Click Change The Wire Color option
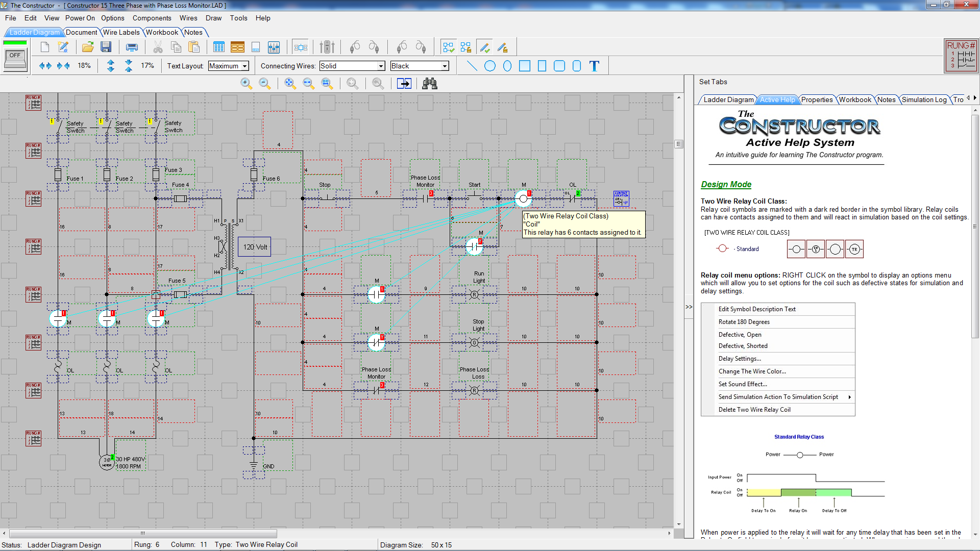This screenshot has height=551, width=980. (x=778, y=371)
